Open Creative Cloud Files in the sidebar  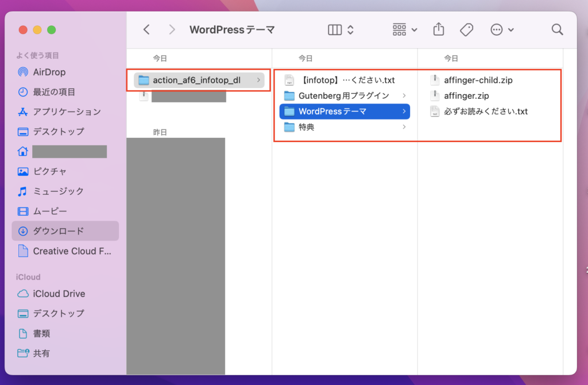[x=65, y=251]
